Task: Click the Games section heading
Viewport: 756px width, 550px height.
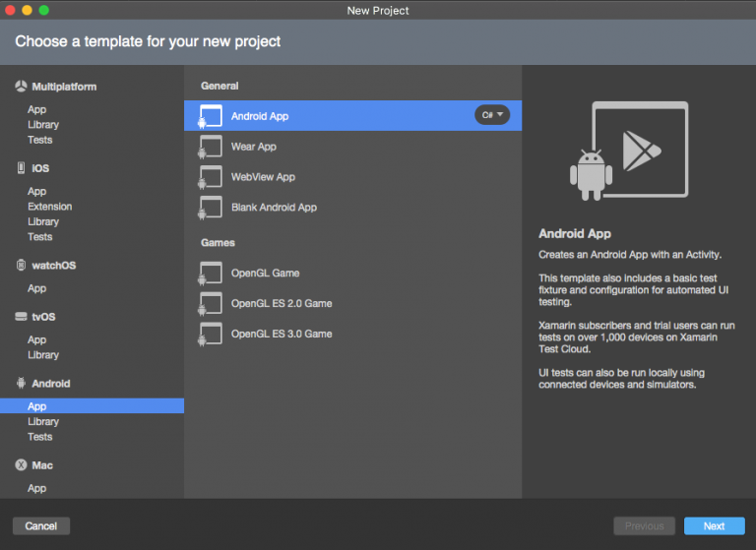Action: [218, 242]
